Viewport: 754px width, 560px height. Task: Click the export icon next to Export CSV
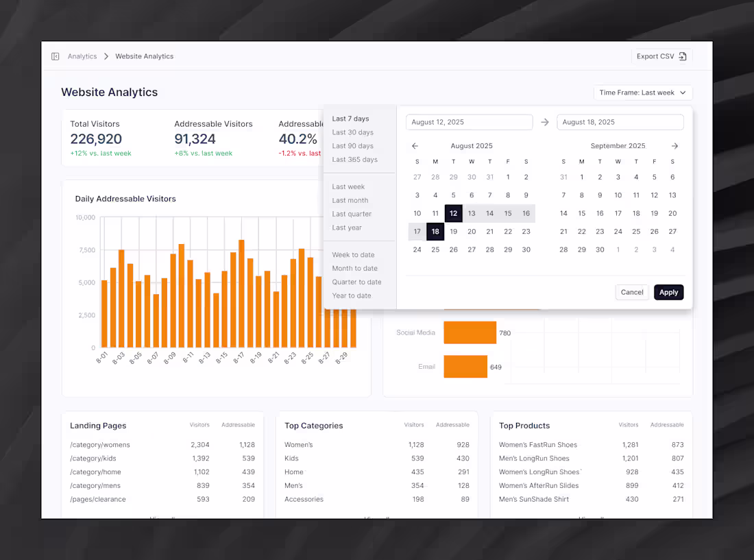(681, 56)
